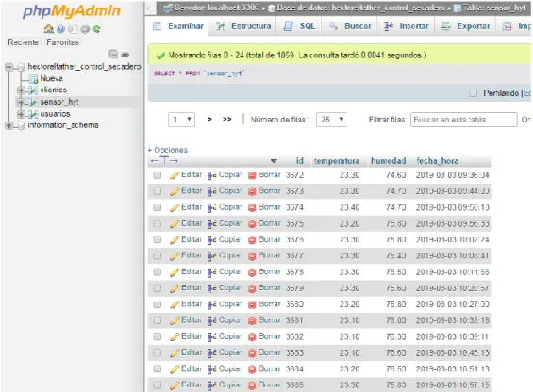
Task: Click the usuarios table icon
Action: tap(33, 114)
